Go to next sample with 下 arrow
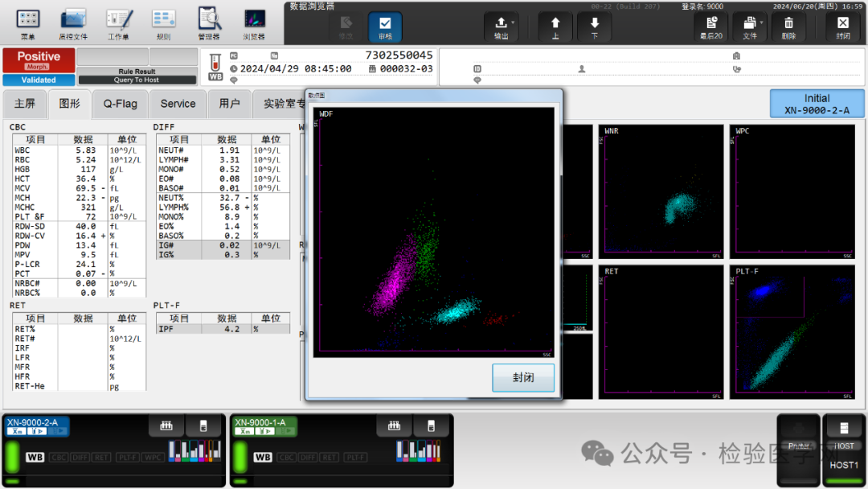This screenshot has height=489, width=868. click(595, 27)
